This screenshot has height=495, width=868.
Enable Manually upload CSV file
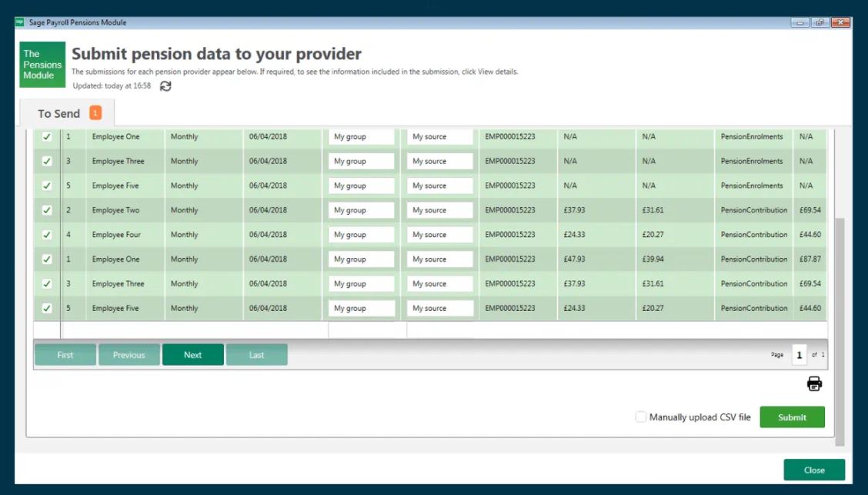(640, 416)
